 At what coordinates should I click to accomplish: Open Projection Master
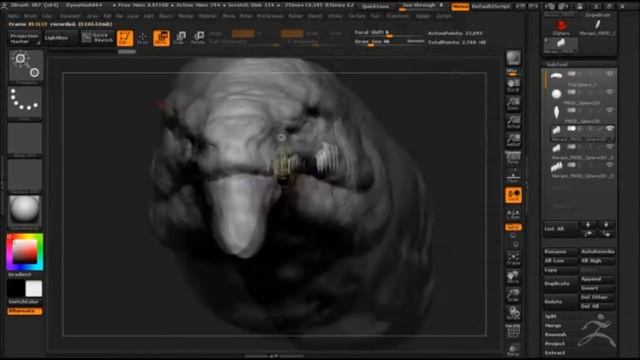24,38
